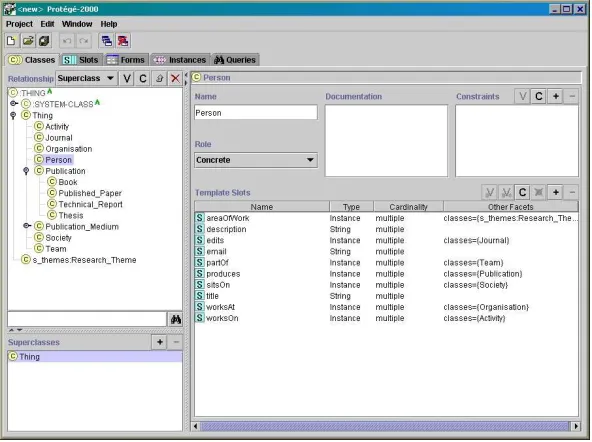This screenshot has width=592, height=442.
Task: Click the red X delete class icon
Action: pos(175,79)
